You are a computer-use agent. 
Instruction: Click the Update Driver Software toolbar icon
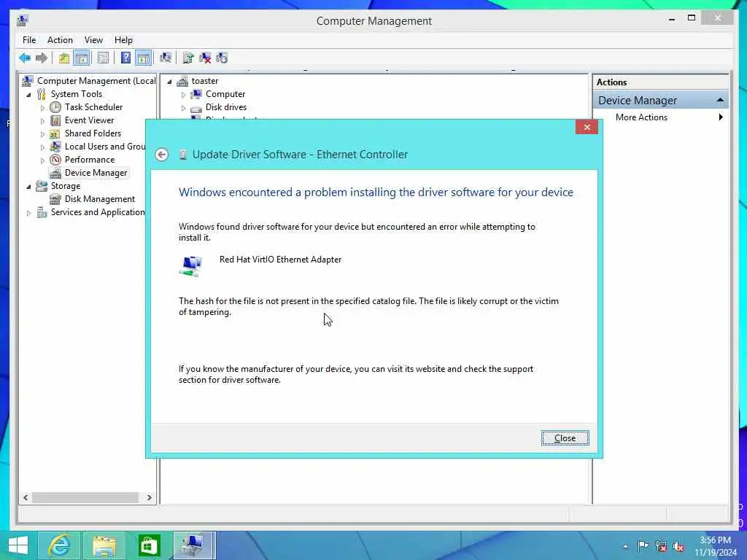pyautogui.click(x=188, y=58)
